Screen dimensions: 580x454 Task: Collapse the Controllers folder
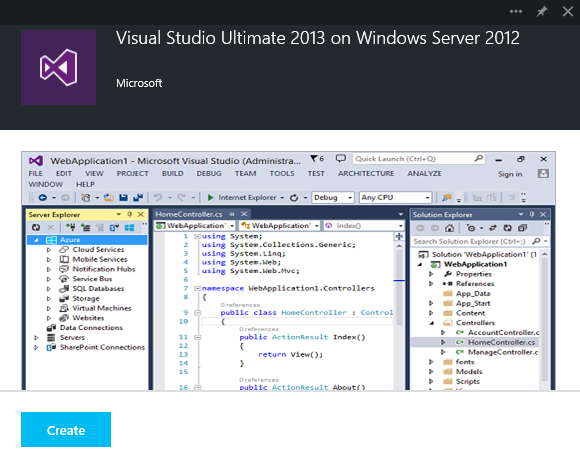coord(431,323)
